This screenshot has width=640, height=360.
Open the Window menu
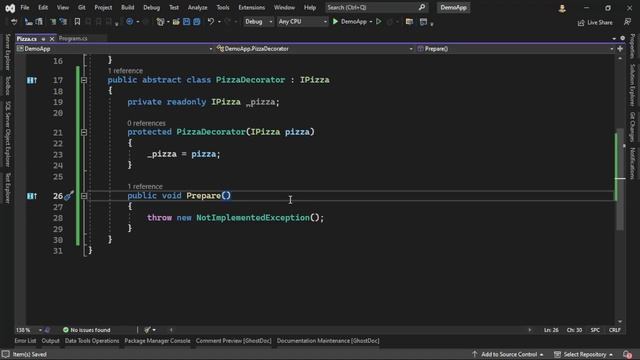tap(284, 7)
